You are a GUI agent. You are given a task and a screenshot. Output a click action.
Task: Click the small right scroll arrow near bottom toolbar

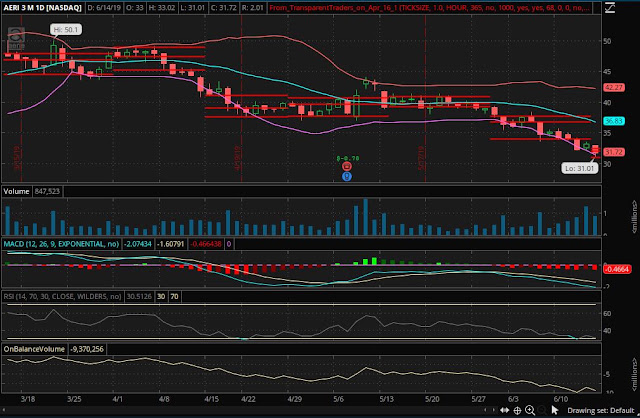point(494,410)
